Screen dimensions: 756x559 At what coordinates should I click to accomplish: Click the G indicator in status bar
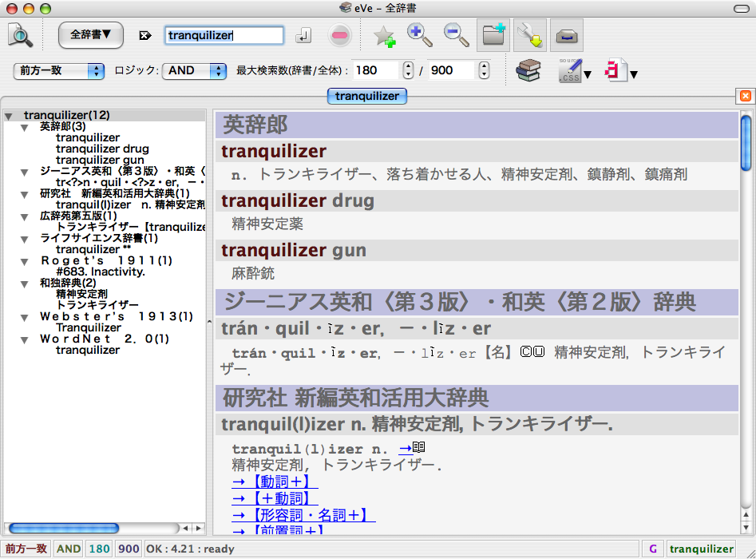click(653, 549)
